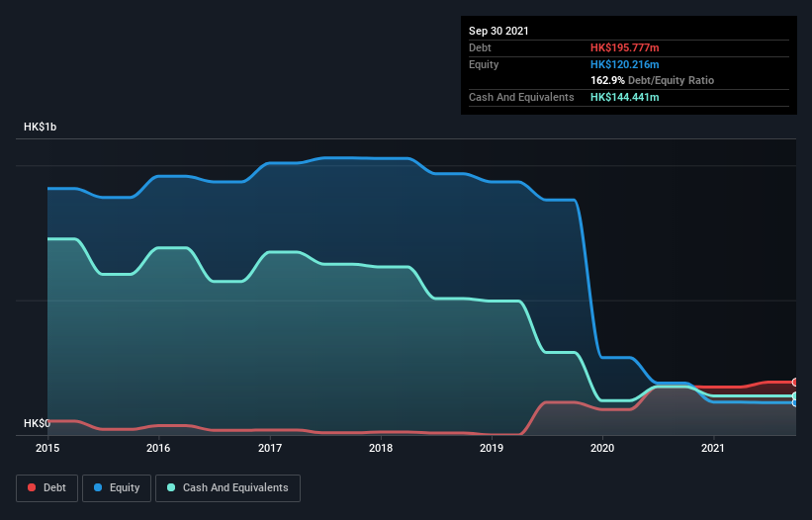Viewport: 812px width, 520px height.
Task: Click the 162.9% Debt/Equity Ratio text
Action: coord(652,81)
